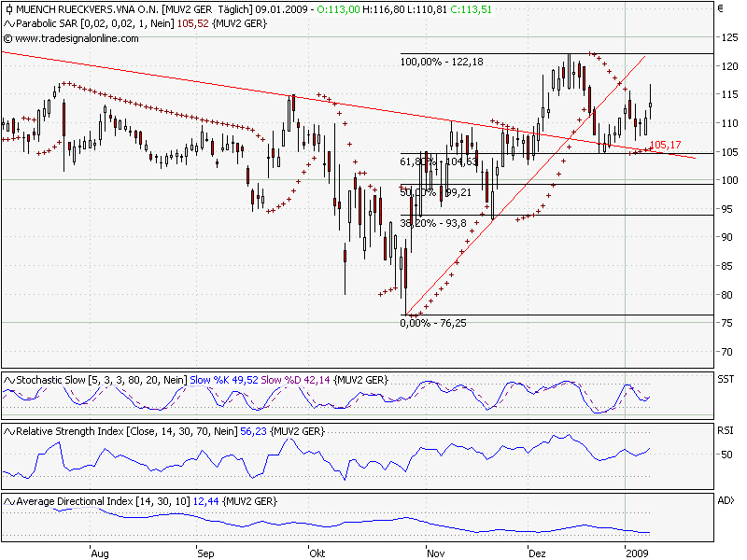Image resolution: width=747 pixels, height=560 pixels.
Task: Click the 2009 label on the time axis
Action: (x=638, y=553)
